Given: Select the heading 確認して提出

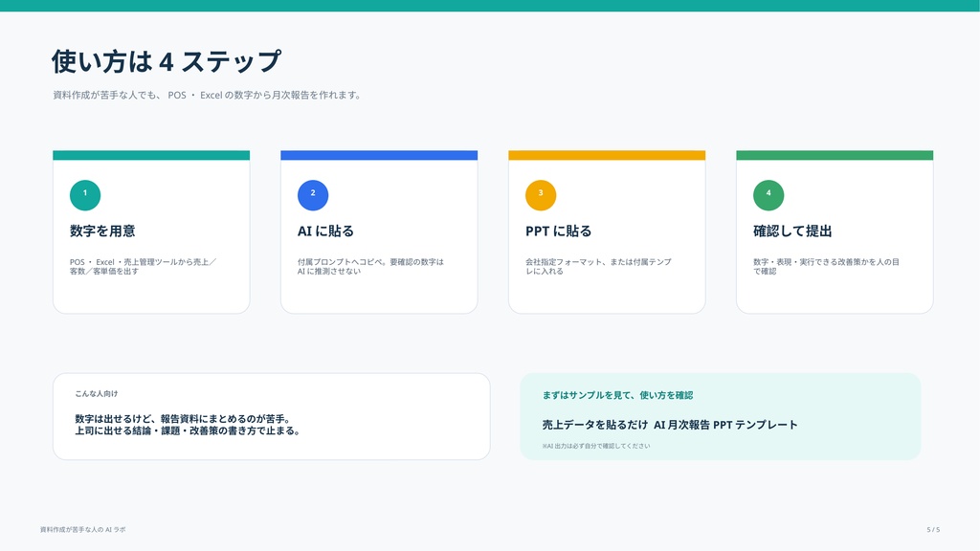Looking at the screenshot, I should click(x=792, y=231).
